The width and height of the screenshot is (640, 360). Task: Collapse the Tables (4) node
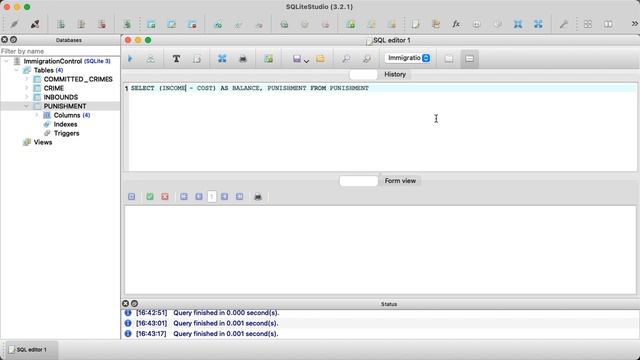click(16, 70)
